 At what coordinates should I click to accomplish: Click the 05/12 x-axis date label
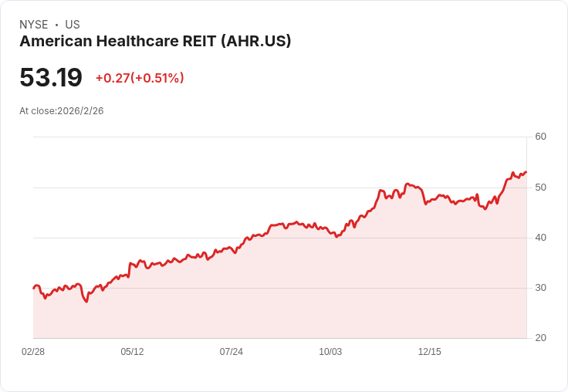pos(132,351)
